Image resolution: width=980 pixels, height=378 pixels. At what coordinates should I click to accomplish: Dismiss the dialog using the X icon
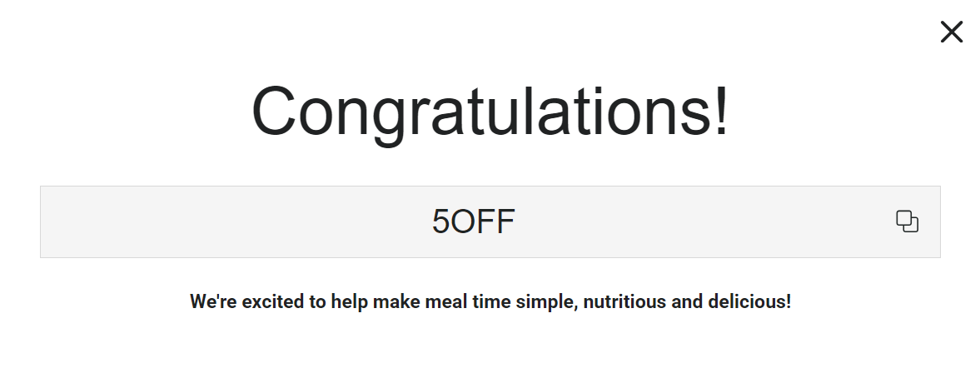(951, 32)
